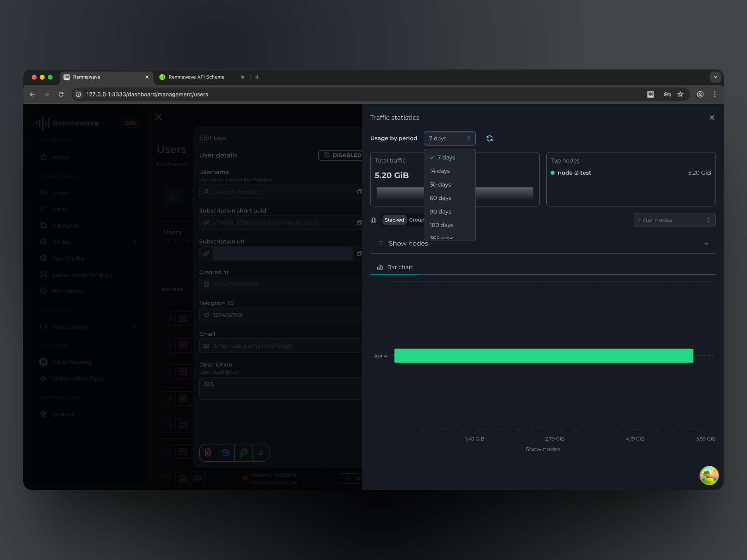
Task: Click the bar chart icon beside Stacked
Action: 373,220
